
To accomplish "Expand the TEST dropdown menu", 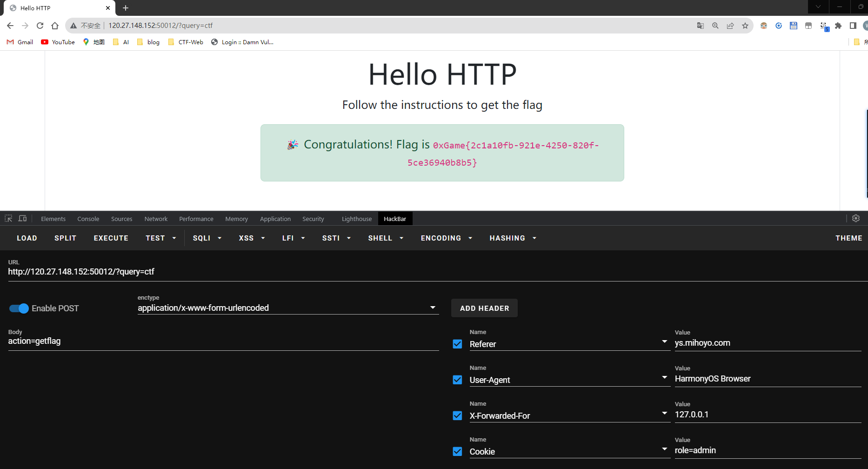I will pos(161,238).
